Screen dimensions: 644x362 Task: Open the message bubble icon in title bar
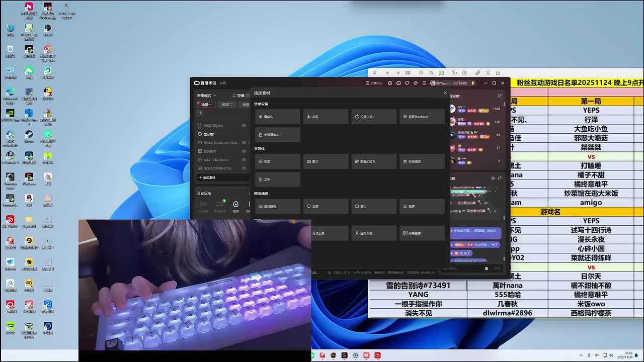407,83
